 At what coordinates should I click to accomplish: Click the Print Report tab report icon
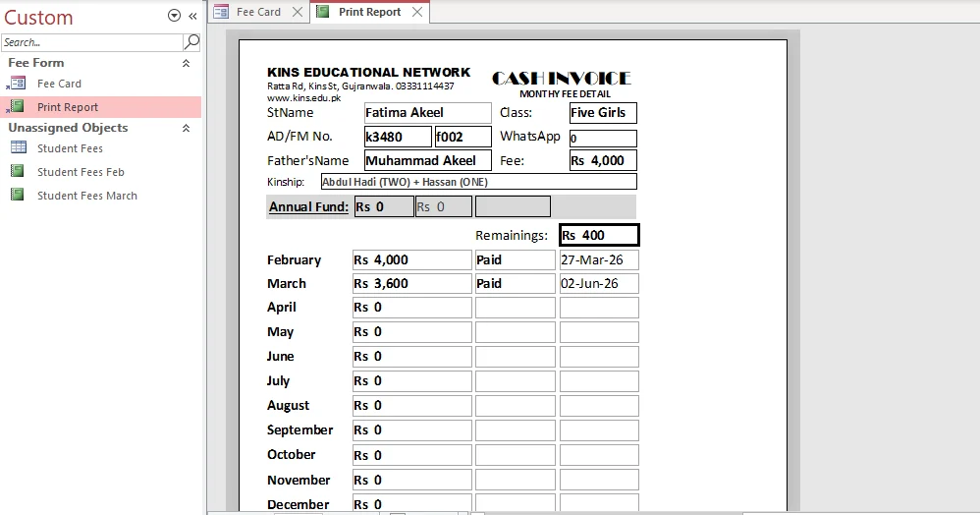coord(322,11)
